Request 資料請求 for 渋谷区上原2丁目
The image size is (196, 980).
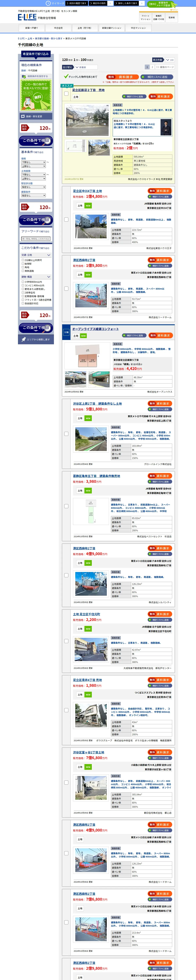(x=160, y=404)
